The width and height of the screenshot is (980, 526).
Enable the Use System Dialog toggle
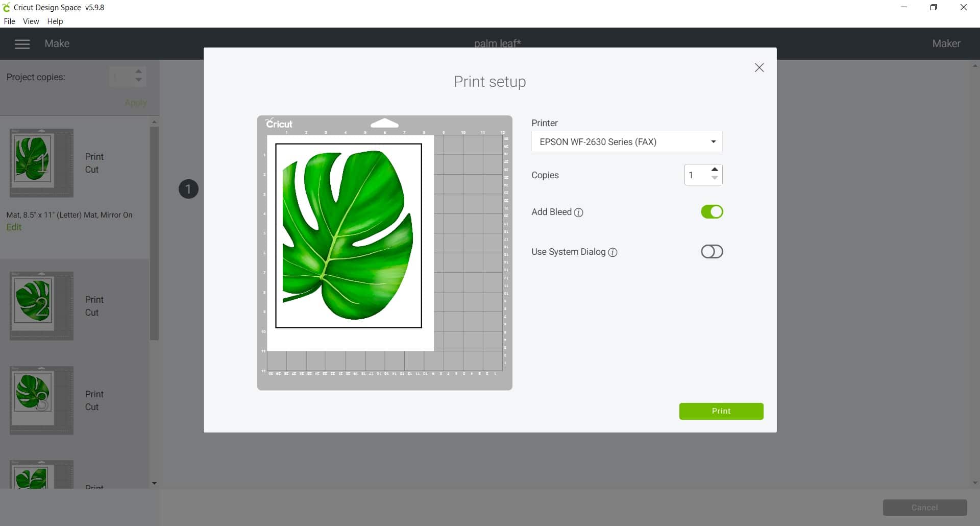712,251
